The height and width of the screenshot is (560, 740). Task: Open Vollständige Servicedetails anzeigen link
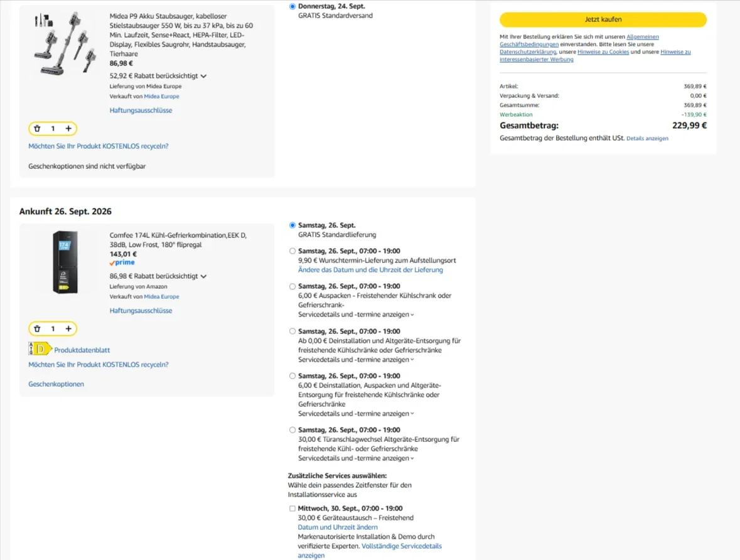pyautogui.click(x=402, y=546)
